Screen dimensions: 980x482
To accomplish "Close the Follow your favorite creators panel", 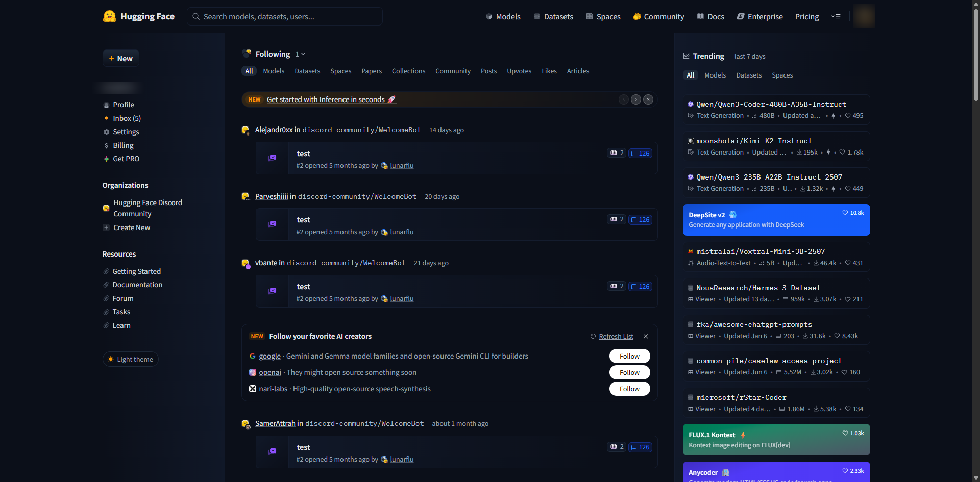I will (646, 337).
